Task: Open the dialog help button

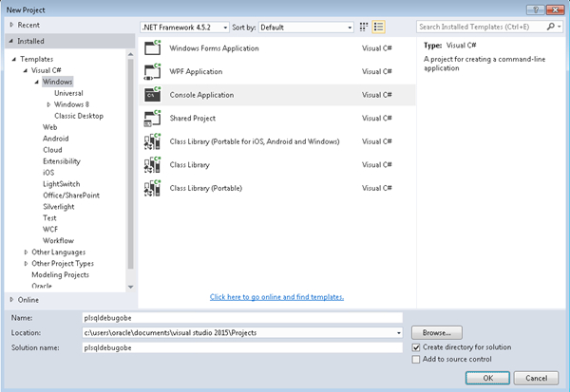Action: coord(536,9)
